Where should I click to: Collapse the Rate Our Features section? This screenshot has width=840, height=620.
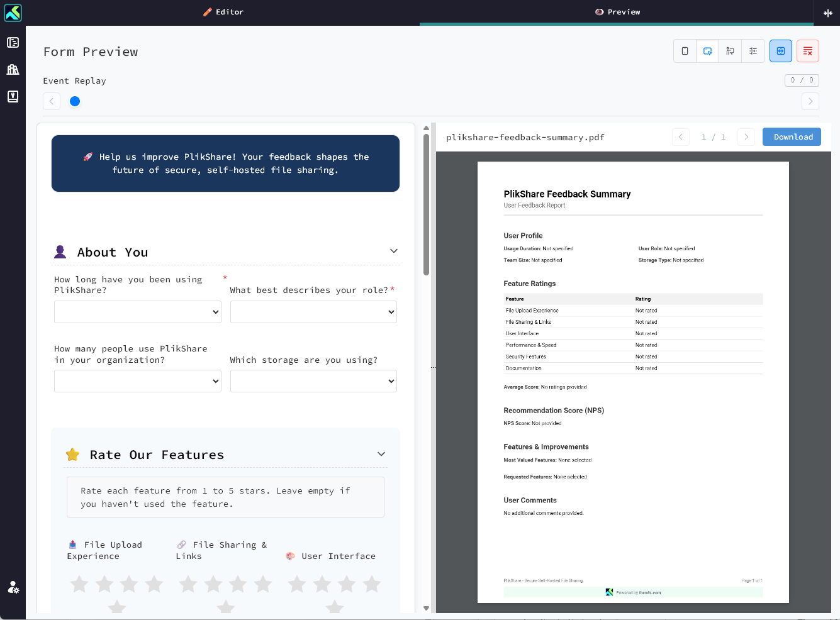(x=381, y=453)
